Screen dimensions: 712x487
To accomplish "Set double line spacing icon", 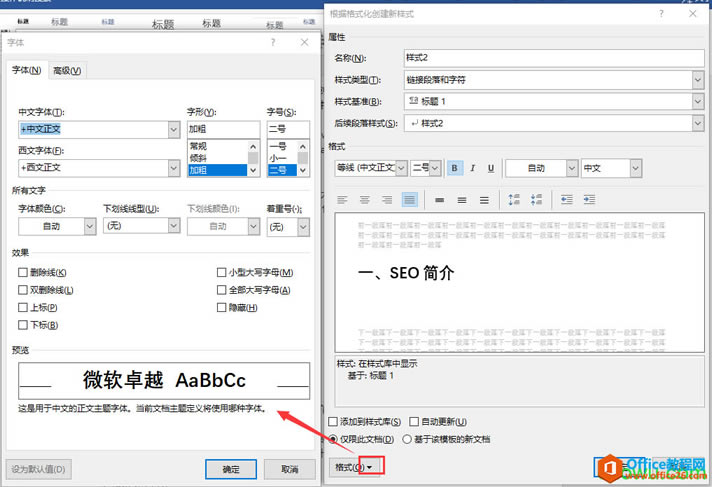I will click(485, 200).
